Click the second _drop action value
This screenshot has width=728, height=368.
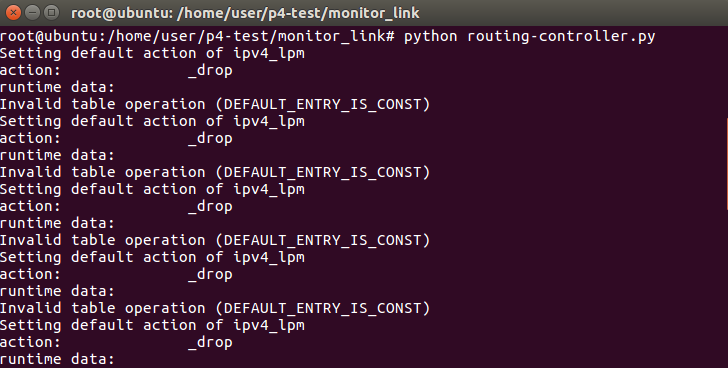210,138
